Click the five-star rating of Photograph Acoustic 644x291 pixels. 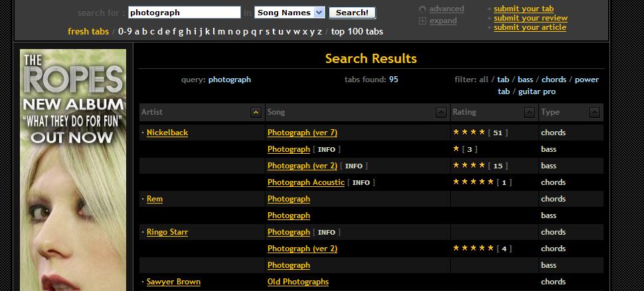point(473,182)
